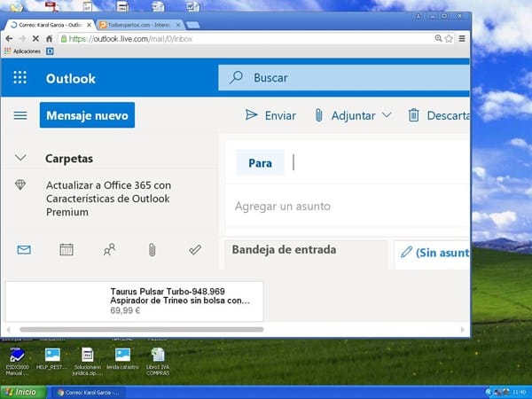Screen dimensions: 532x399
Task: Open the Windows Inicio start menu
Action: [x=23, y=392]
